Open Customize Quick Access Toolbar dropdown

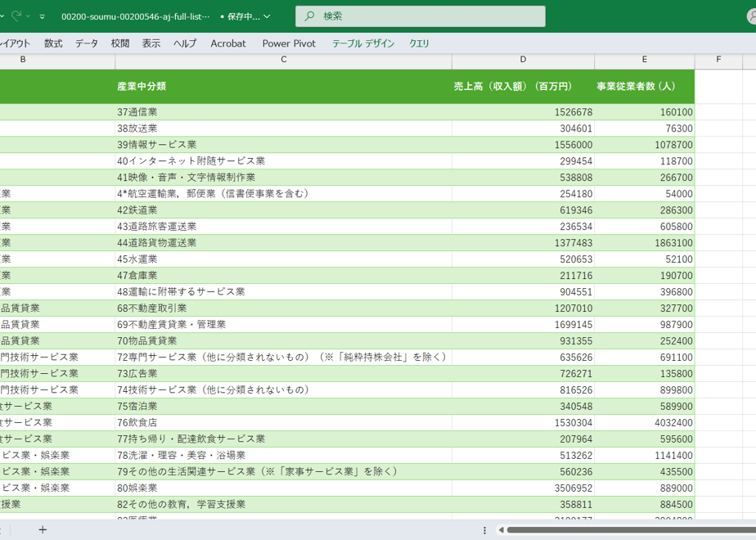[x=43, y=16]
